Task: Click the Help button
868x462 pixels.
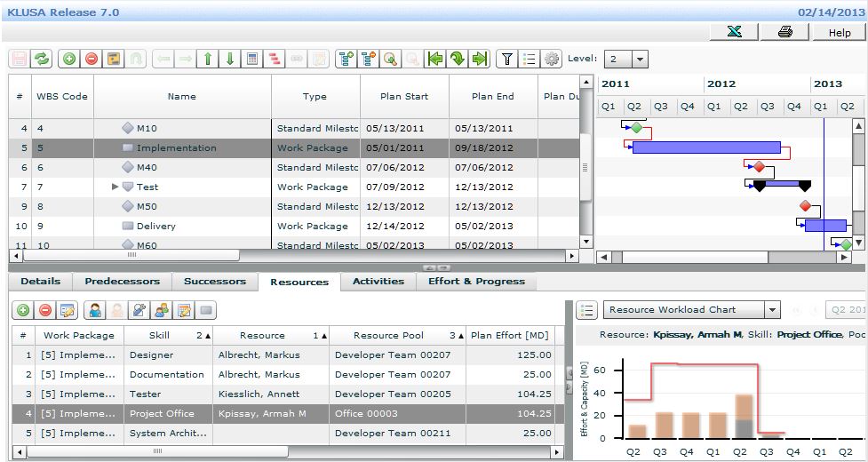Action: click(840, 33)
